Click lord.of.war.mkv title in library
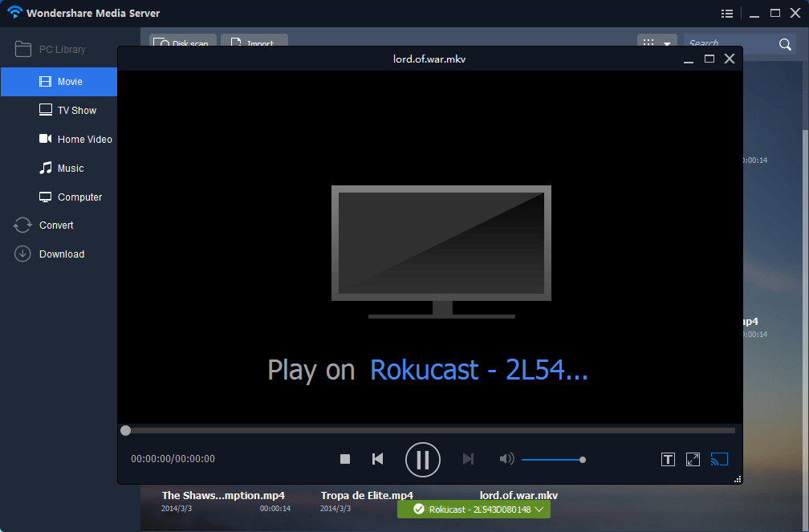 tap(518, 495)
